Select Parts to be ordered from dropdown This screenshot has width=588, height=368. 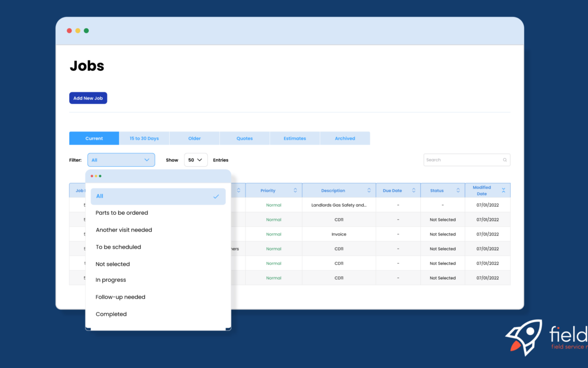pos(121,213)
